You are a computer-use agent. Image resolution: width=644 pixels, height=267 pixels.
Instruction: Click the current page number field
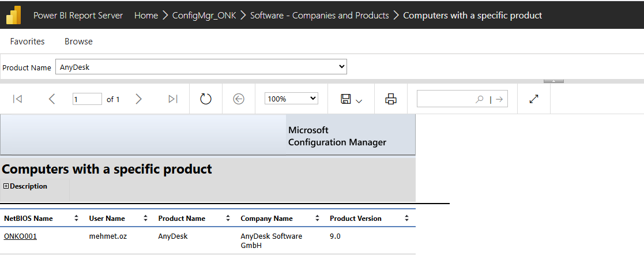pyautogui.click(x=87, y=99)
